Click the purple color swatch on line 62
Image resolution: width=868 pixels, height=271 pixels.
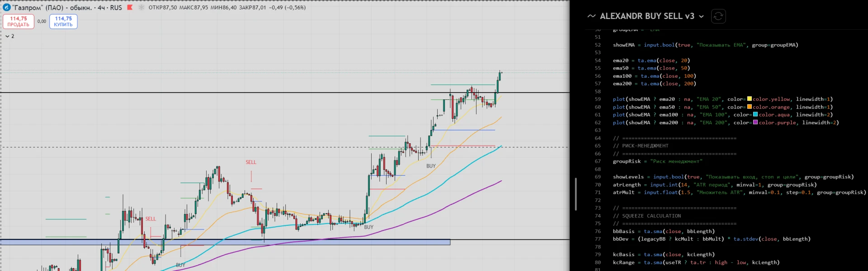[755, 122]
